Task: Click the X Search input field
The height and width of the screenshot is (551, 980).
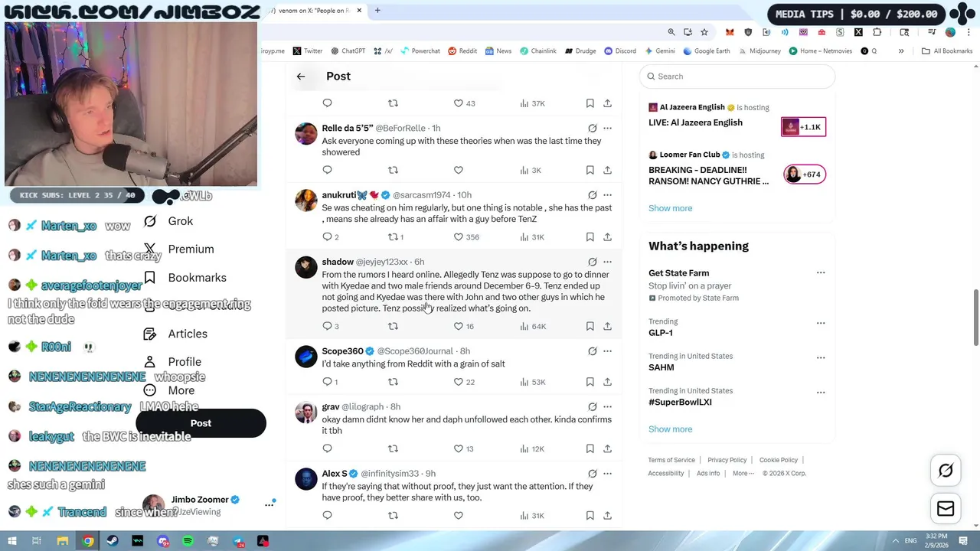Action: pos(737,77)
